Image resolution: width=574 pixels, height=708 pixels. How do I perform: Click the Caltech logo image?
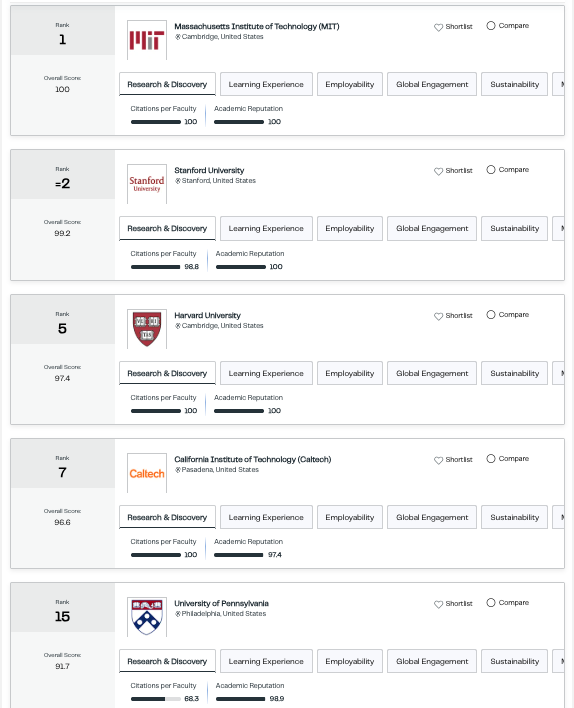click(x=147, y=473)
